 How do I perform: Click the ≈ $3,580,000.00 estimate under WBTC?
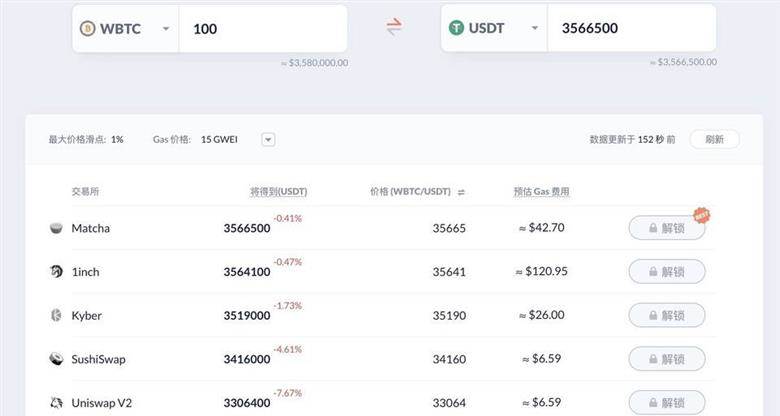pyautogui.click(x=314, y=63)
